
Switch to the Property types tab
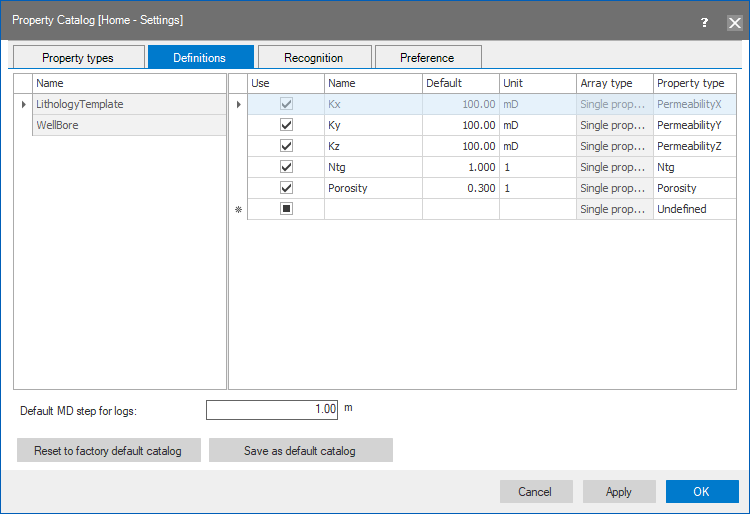tap(78, 58)
